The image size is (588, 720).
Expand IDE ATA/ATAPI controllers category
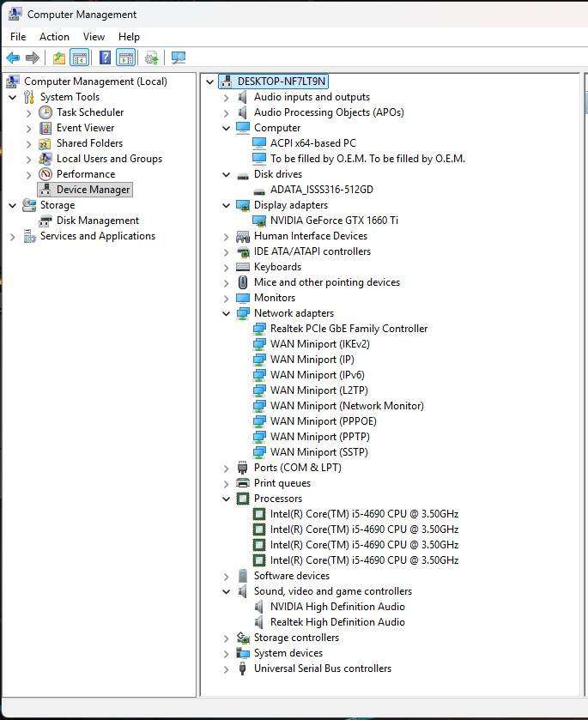[x=226, y=251]
